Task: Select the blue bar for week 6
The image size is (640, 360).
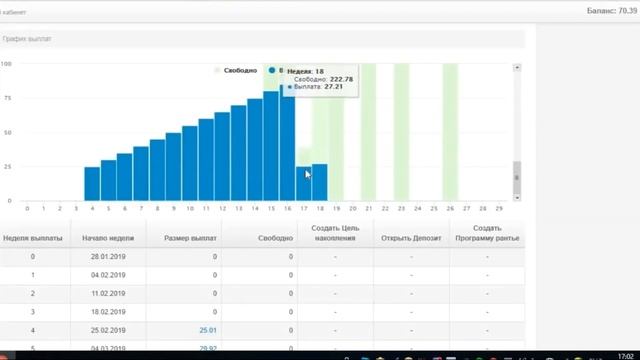Action: [x=125, y=177]
